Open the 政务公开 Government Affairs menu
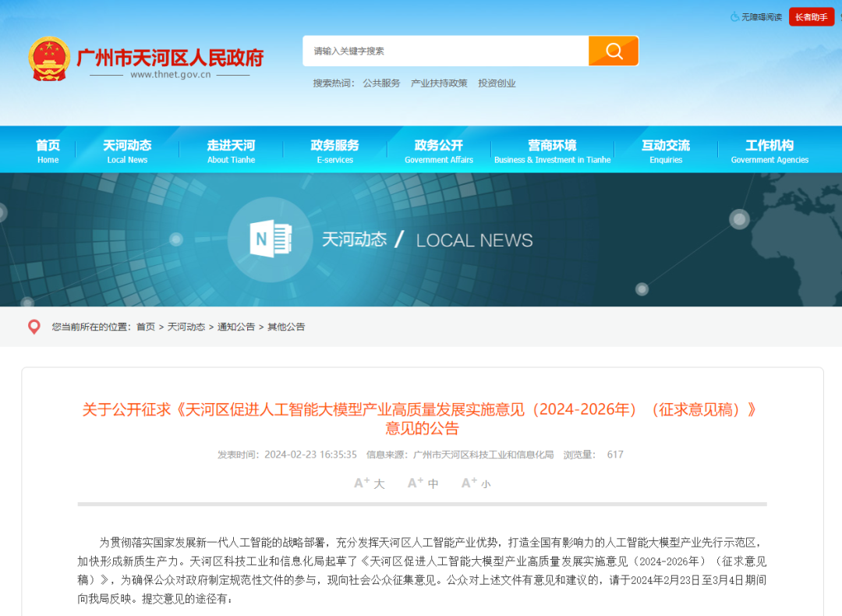Screen dimensions: 842x616 (x=437, y=150)
